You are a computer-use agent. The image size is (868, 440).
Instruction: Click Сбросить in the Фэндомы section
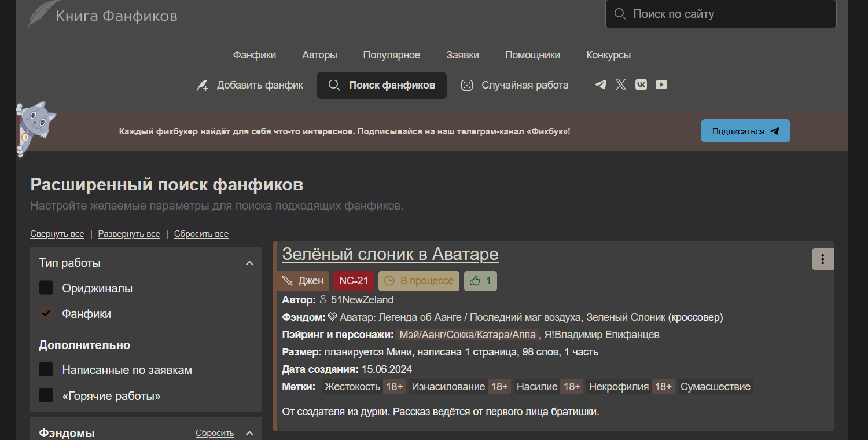tap(215, 433)
